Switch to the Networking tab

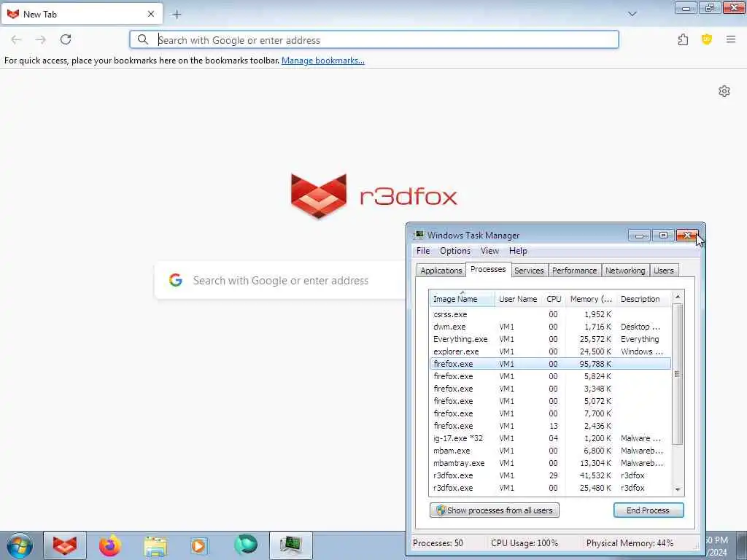click(x=625, y=271)
